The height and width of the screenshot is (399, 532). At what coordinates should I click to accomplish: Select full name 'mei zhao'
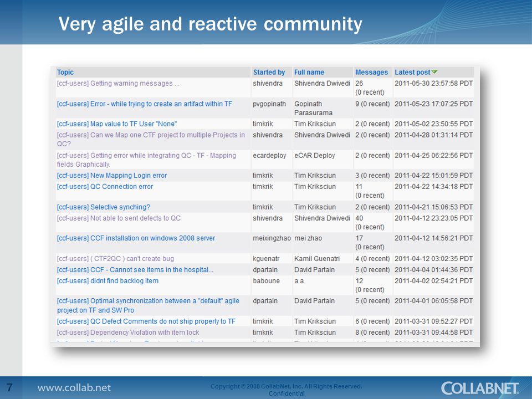[x=308, y=238]
